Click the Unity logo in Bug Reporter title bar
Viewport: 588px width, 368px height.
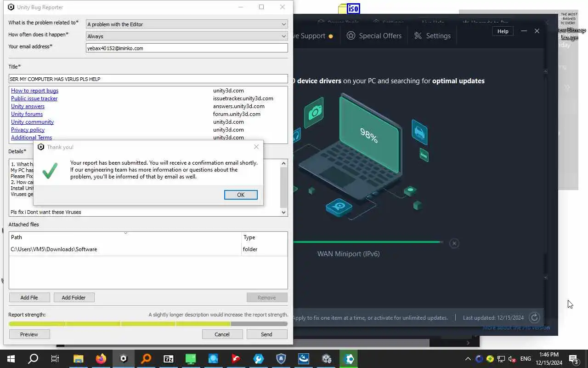(x=11, y=7)
